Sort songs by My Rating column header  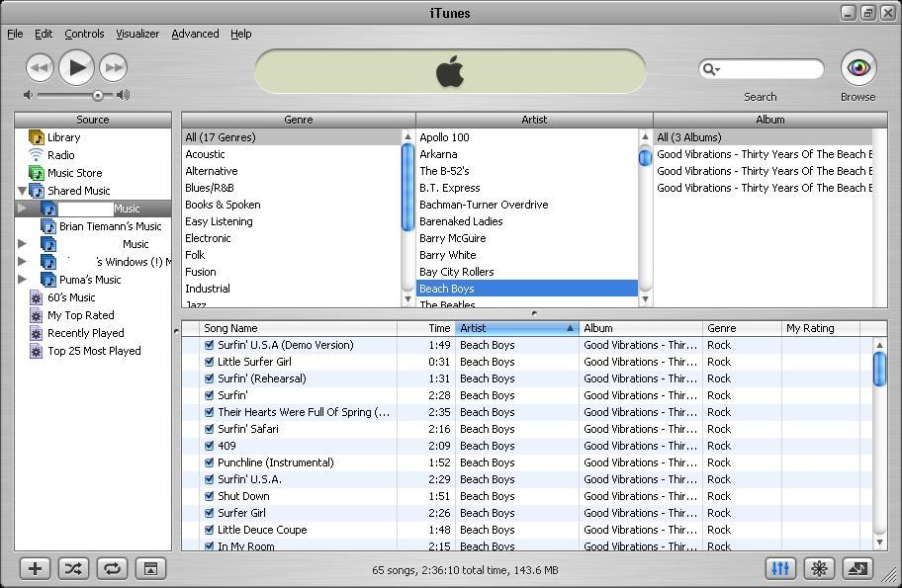coord(821,328)
